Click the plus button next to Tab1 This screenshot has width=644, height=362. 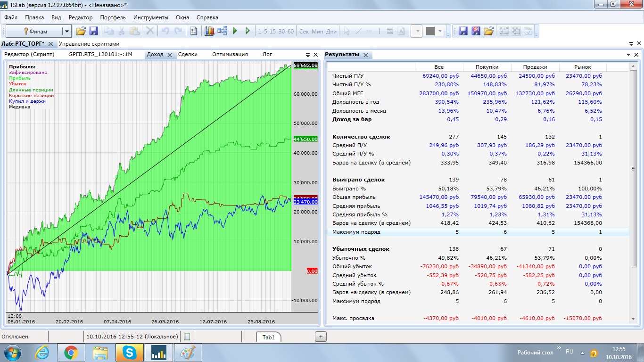(321, 337)
